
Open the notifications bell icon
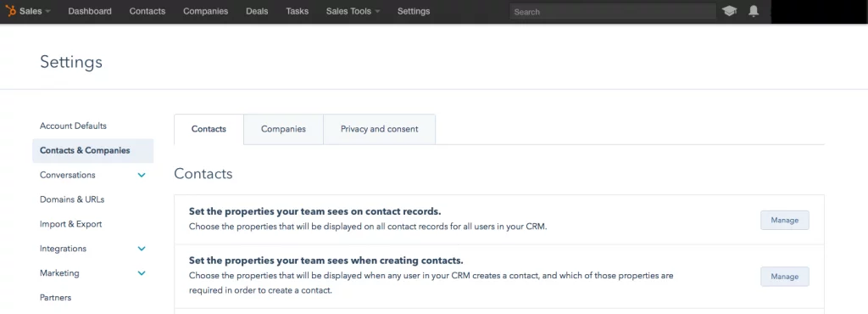click(754, 11)
